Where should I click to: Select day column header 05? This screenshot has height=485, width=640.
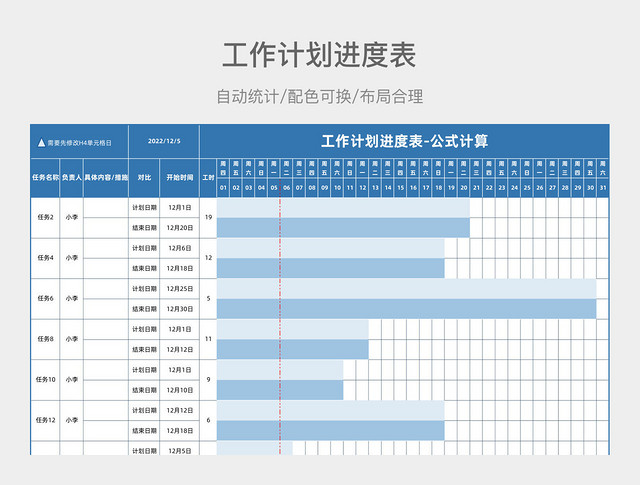pyautogui.click(x=274, y=188)
